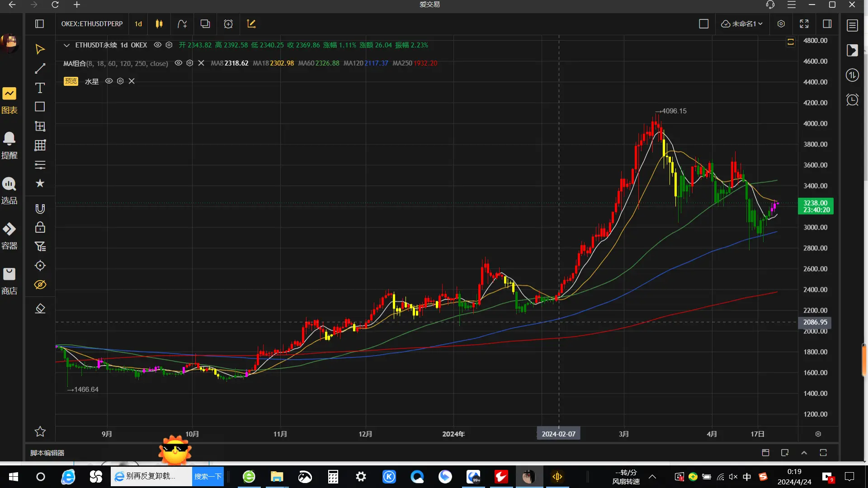The image size is (868, 488).
Task: Click the lock drawings icon
Action: coord(40,227)
